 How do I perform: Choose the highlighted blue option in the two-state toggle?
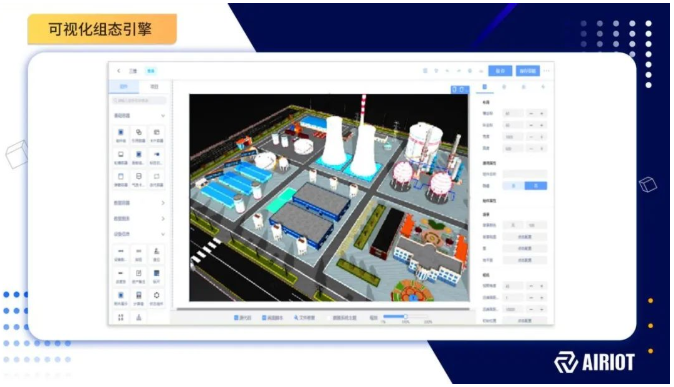pyautogui.click(x=536, y=186)
